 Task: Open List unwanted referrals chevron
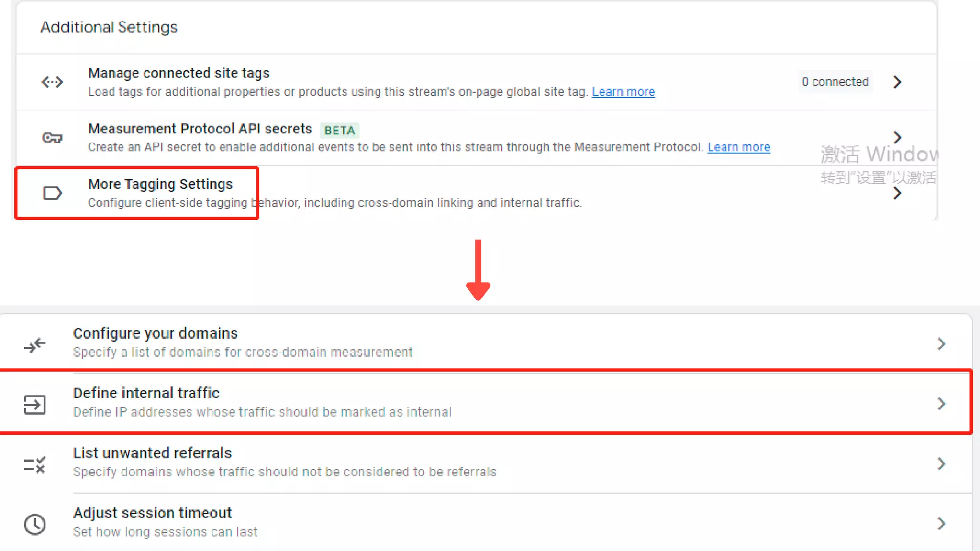941,464
